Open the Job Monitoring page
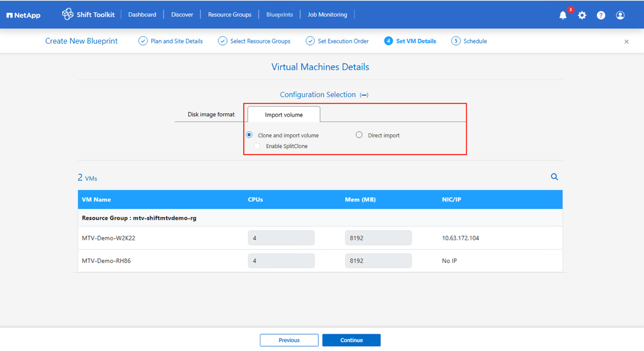This screenshot has height=351, width=644. point(327,14)
